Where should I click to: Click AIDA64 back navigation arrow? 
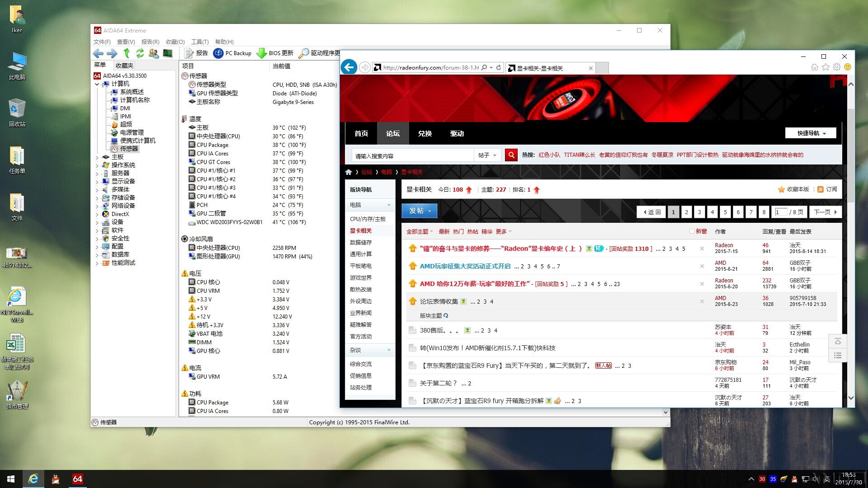98,53
